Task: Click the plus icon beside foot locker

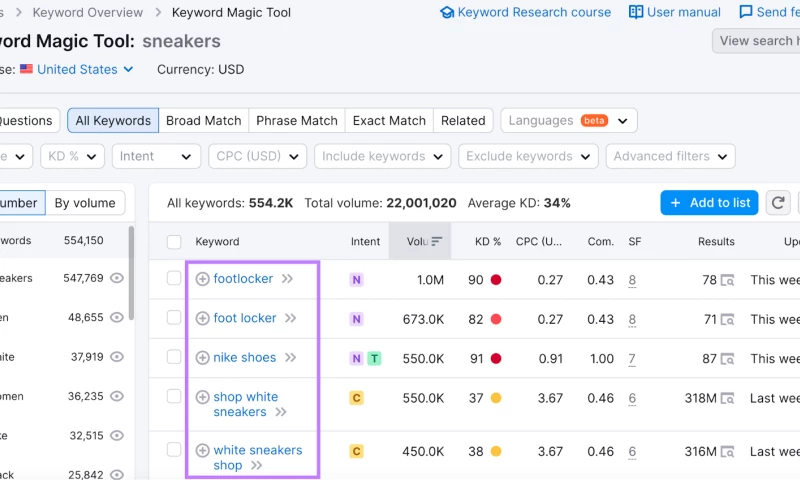Action: coord(203,318)
